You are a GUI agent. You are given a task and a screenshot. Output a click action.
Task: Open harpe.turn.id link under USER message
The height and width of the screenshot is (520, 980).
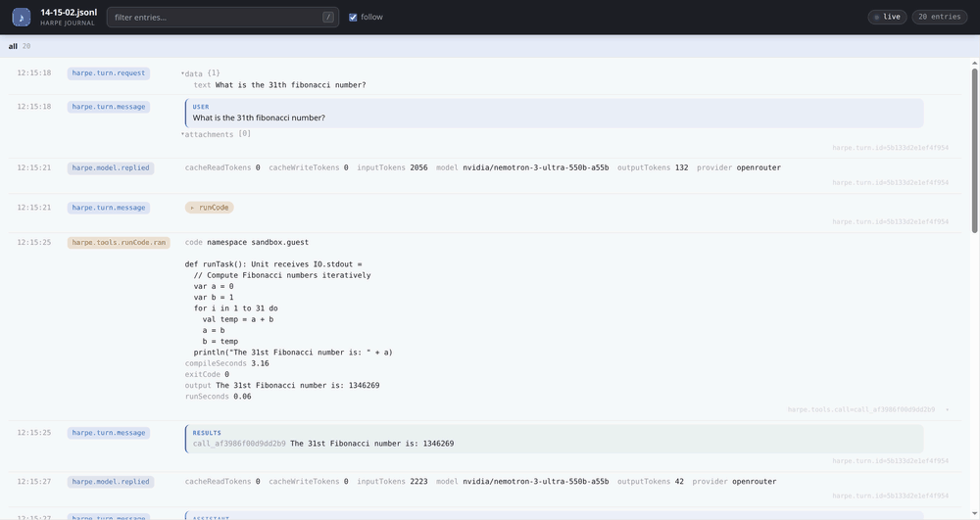(890, 148)
